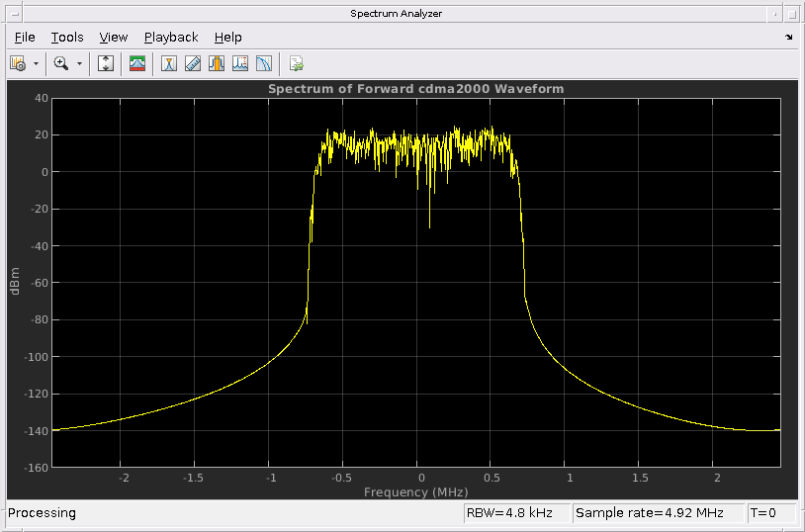
Task: Click the -160 y-axis tick label
Action: tap(36, 468)
